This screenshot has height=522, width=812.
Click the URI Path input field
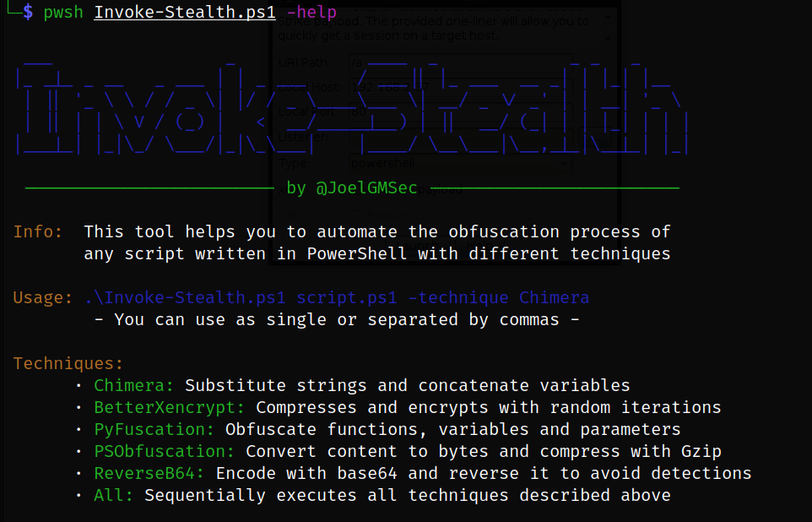[460, 63]
